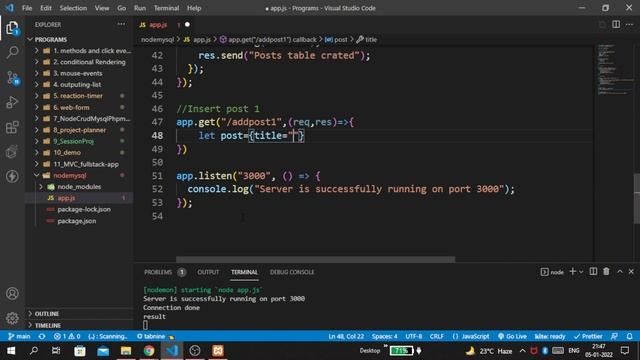Open File Explorer from taskbar
The image size is (640, 360).
126,351
